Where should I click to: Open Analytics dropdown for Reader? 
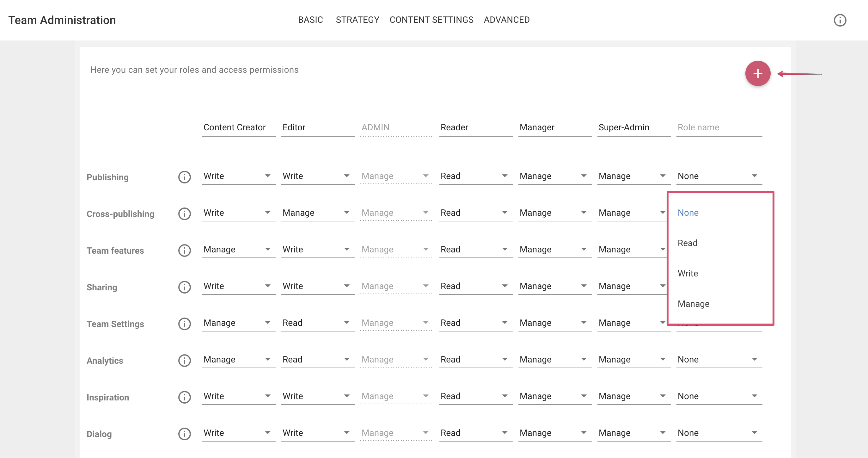coord(476,360)
